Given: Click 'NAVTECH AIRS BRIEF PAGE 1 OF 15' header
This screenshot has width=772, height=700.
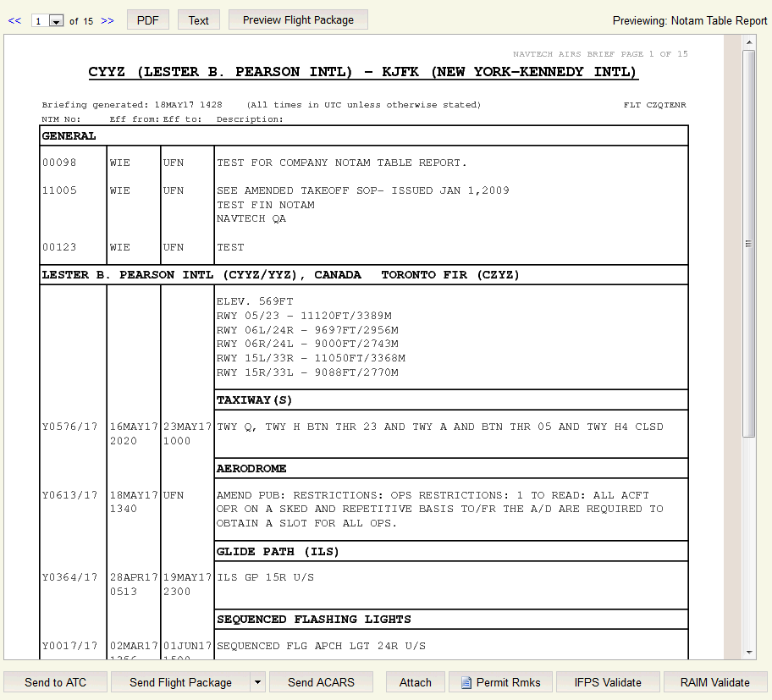Looking at the screenshot, I should pos(600,54).
